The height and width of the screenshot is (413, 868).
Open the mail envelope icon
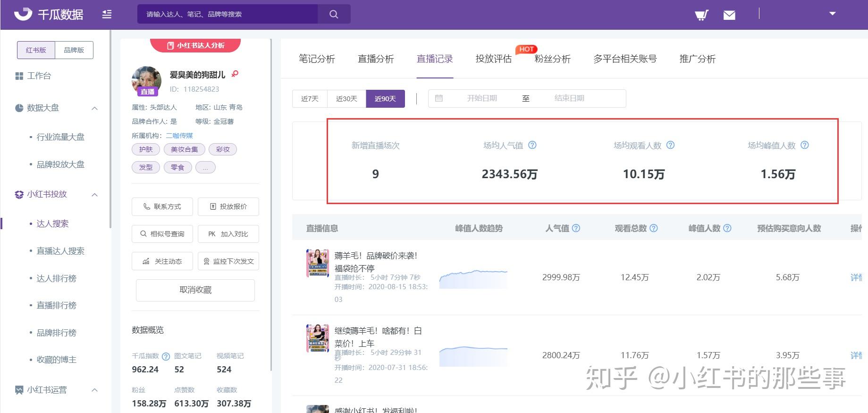[729, 15]
